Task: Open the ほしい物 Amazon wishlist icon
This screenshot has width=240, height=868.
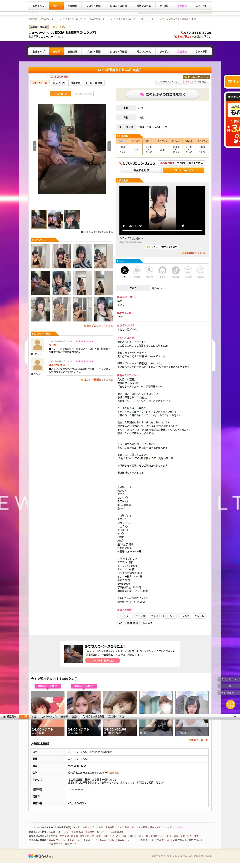Action: [149, 270]
